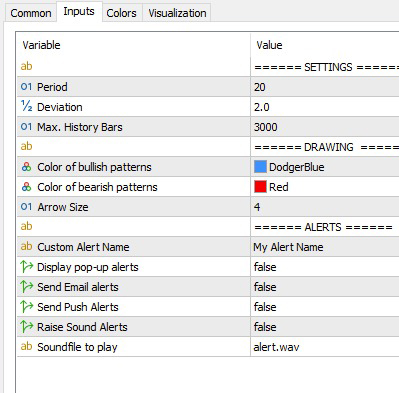Click the string icon beside Soundfile to play

26,346
